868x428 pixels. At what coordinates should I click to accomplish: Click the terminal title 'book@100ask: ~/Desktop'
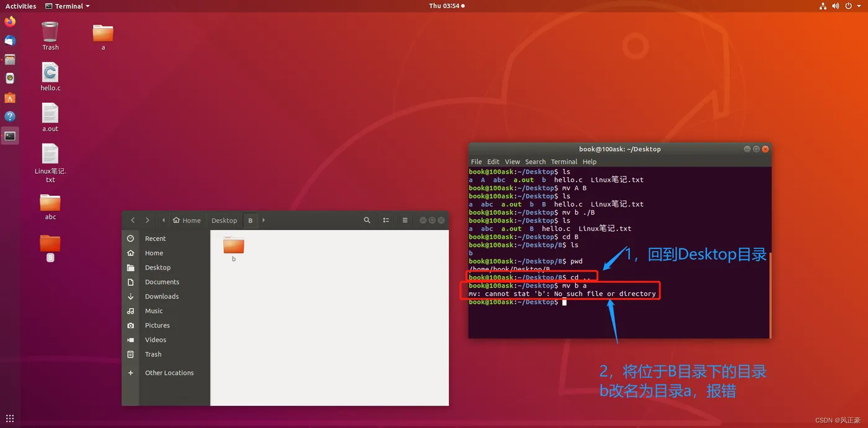pos(619,149)
